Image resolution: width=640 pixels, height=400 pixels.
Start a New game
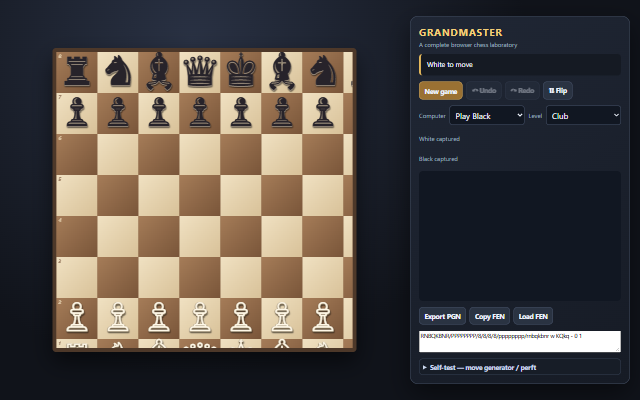click(440, 91)
